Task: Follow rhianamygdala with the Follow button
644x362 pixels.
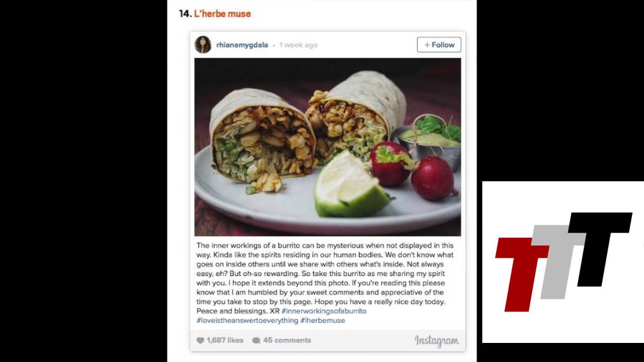Action: pos(439,44)
